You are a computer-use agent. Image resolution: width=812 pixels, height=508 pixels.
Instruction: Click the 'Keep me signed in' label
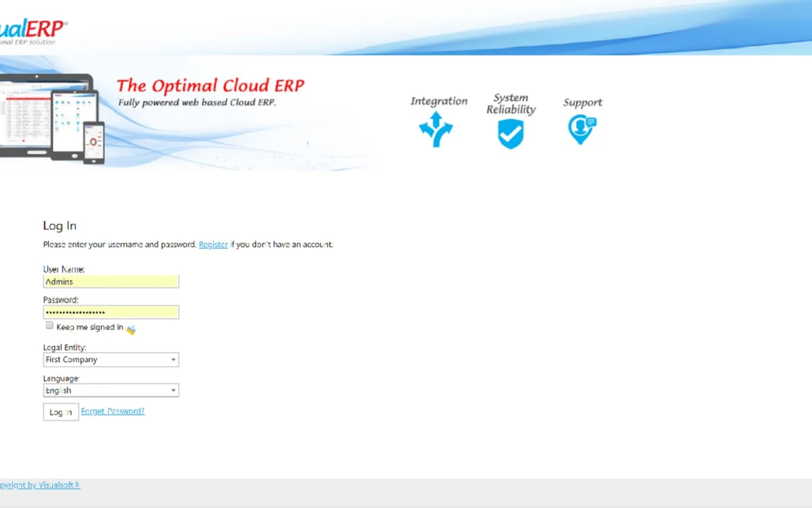point(90,327)
